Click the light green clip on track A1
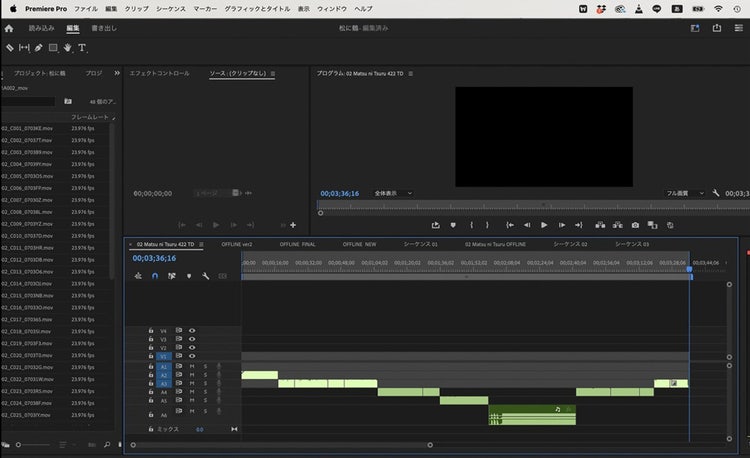 tap(259, 375)
